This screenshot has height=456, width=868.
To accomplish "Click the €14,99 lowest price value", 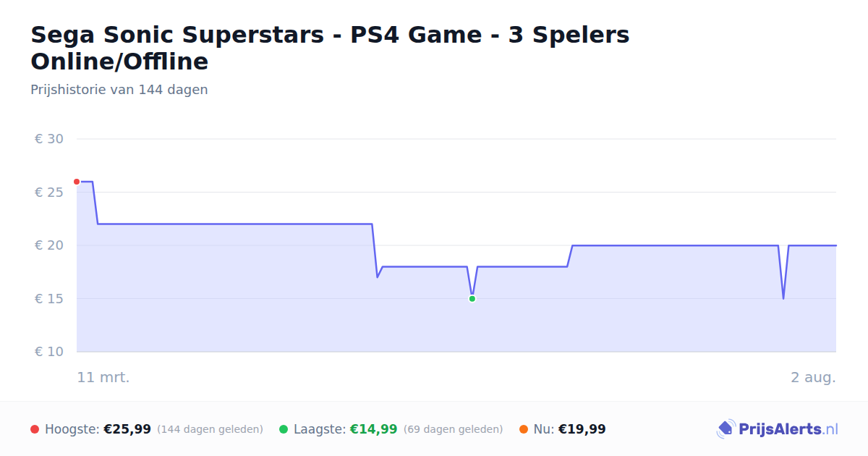I will coord(374,429).
